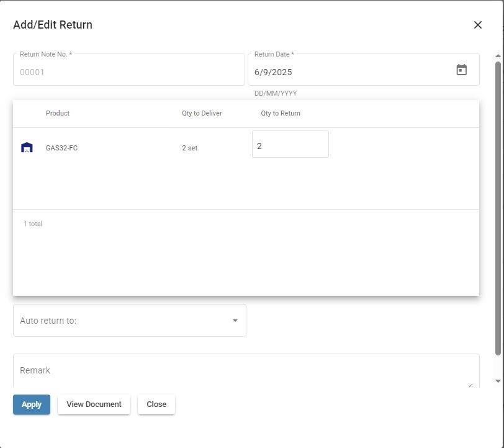Click the DD/MM/YYYY hint text
This screenshot has height=448, width=504.
click(276, 93)
